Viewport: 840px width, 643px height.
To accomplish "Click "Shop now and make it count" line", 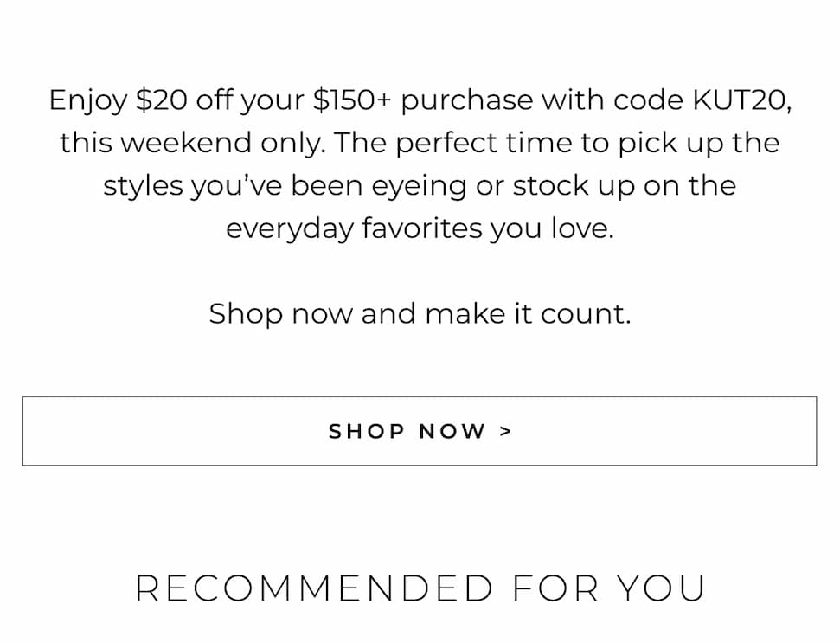I will [x=420, y=313].
